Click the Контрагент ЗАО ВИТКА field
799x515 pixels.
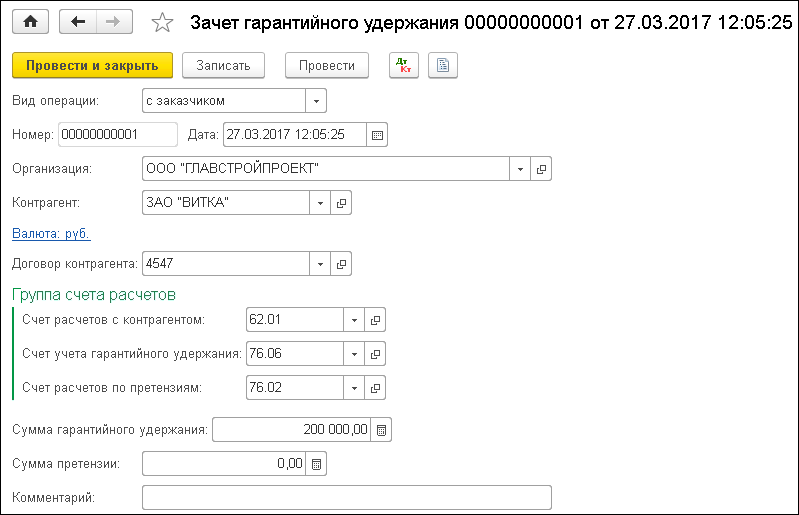tap(226, 203)
